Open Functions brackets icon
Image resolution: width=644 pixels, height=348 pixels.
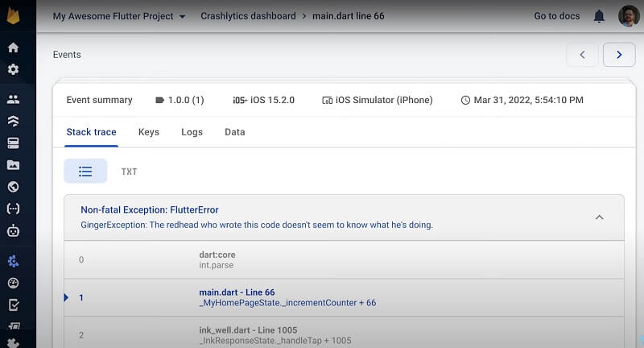pos(13,209)
